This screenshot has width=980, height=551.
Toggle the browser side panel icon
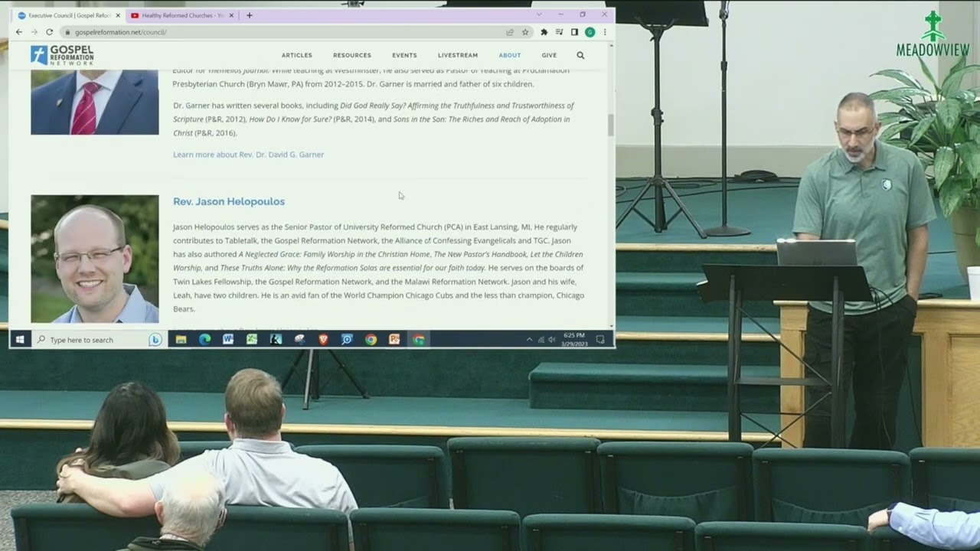point(574,32)
